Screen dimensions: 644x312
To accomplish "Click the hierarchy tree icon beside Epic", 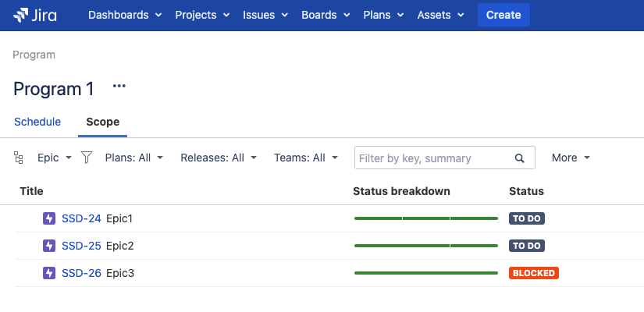I will (x=20, y=158).
